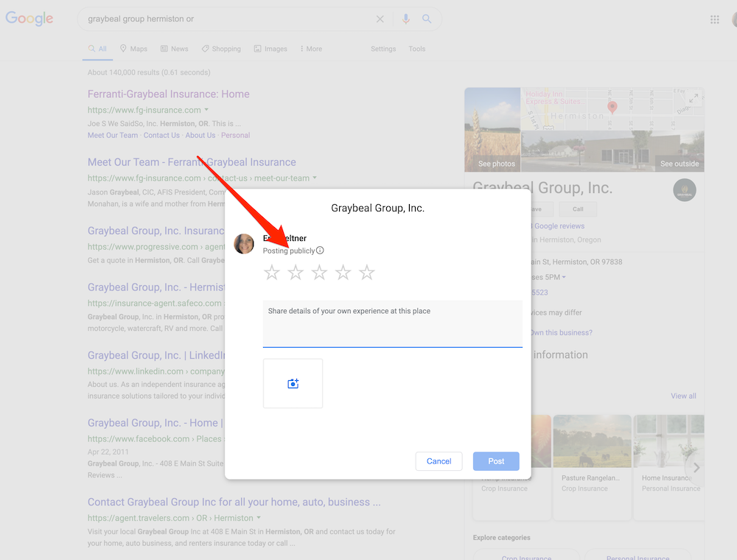Open the Contact Us sitelink
737x560 pixels.
[x=161, y=136]
